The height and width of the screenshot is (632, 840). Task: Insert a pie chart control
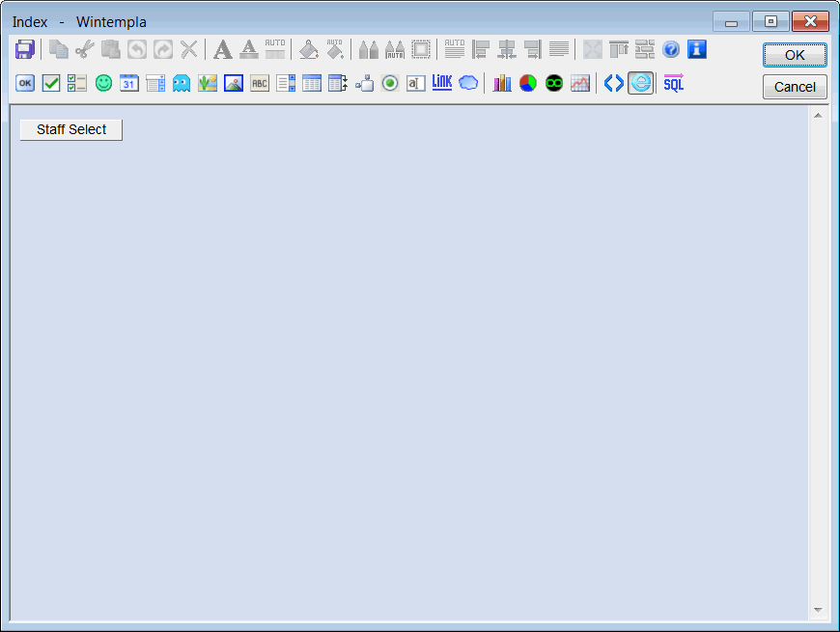(x=528, y=83)
